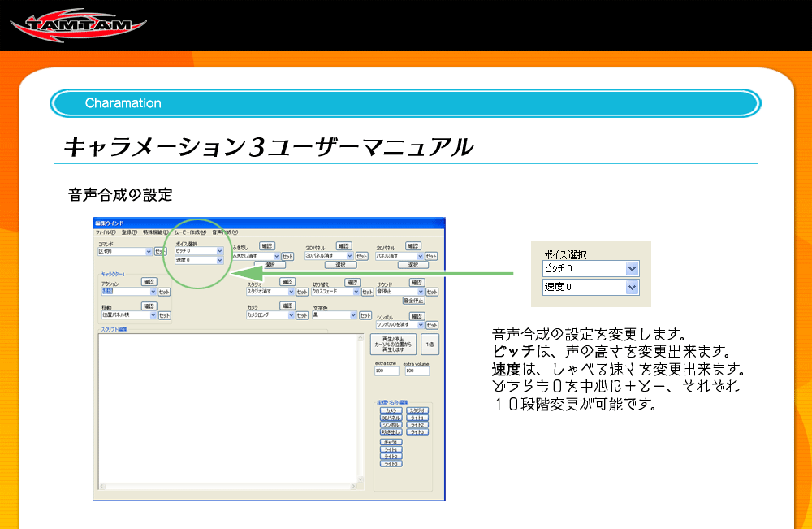Click 選択 button under 2Dパネル dropdown

click(x=413, y=265)
